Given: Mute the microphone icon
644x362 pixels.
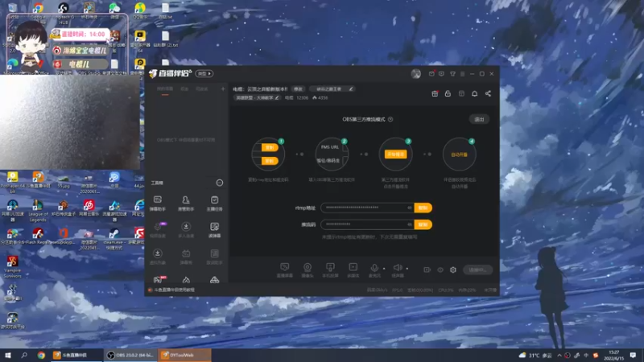Looking at the screenshot, I should [x=374, y=269].
